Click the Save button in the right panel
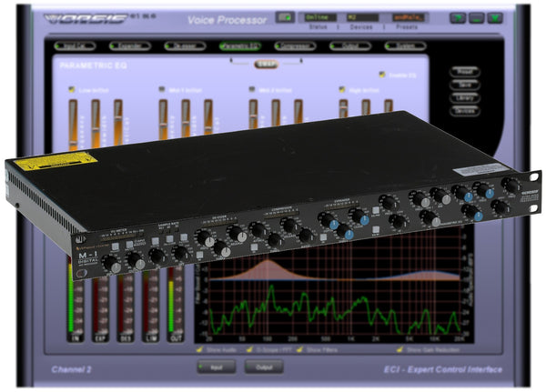546x392 pixels. click(465, 85)
